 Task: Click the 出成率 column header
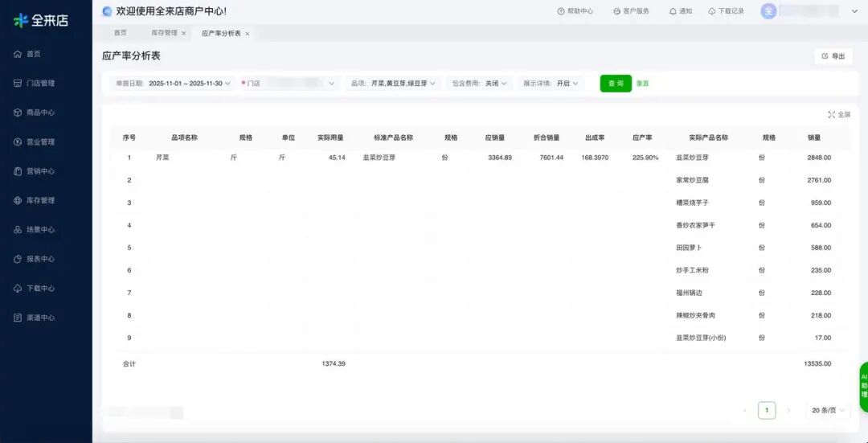point(595,137)
